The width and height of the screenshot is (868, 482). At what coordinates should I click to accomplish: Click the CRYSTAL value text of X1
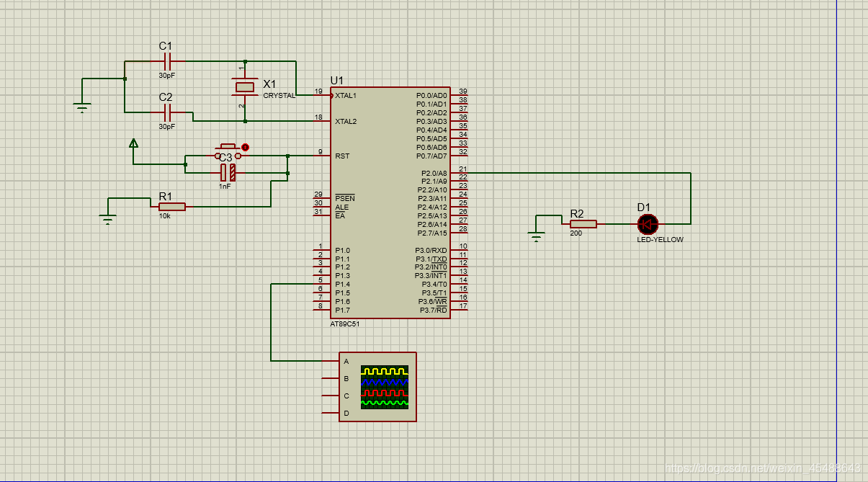pos(279,95)
